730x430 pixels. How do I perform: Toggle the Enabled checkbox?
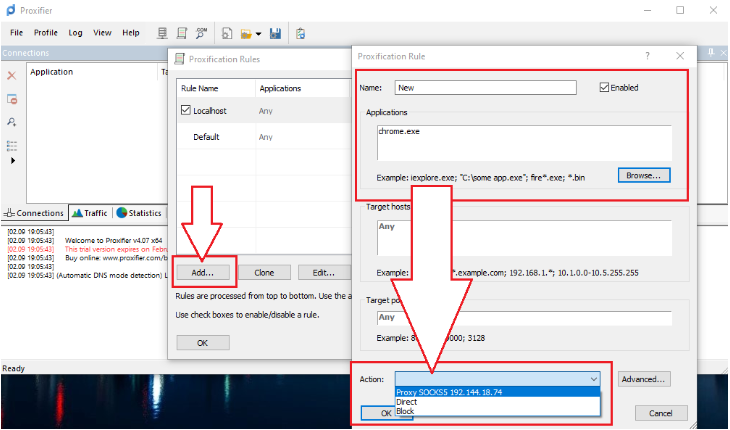604,87
